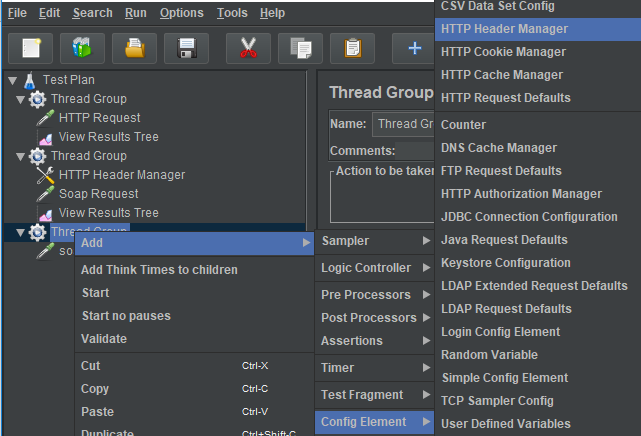Screen dimensions: 641x436
Task: Open the Edit menu
Action: (49, 13)
